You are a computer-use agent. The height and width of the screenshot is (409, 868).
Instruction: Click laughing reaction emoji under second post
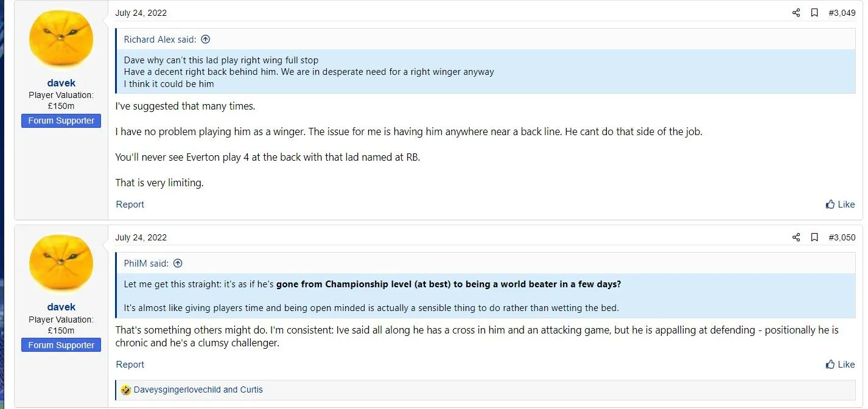click(126, 390)
